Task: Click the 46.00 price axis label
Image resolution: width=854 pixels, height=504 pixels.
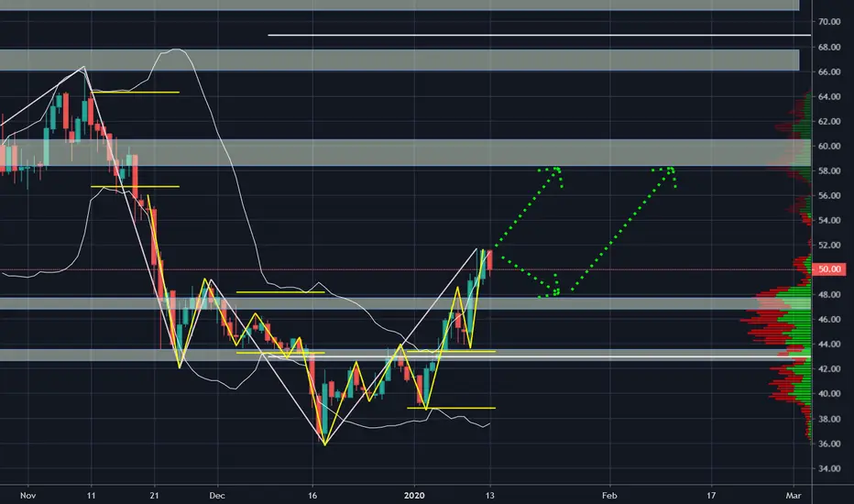Action: [829, 320]
